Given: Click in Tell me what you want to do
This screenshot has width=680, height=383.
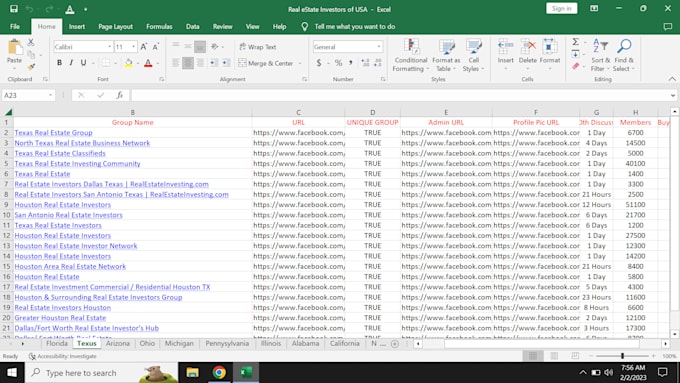Looking at the screenshot, I should point(355,26).
